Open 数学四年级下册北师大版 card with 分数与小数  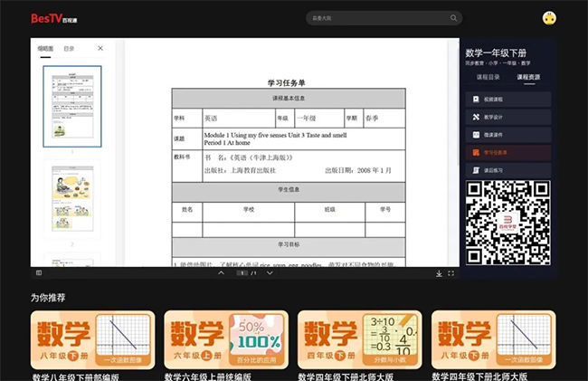(360, 339)
